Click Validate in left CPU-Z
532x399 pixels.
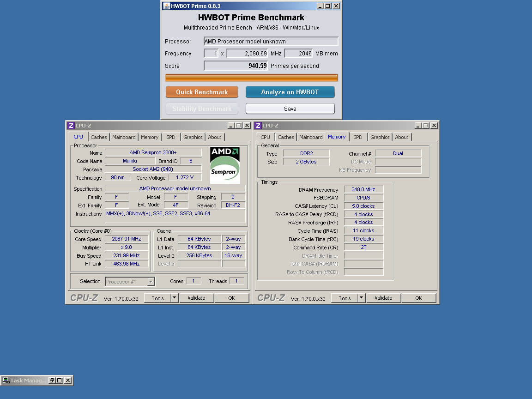pos(196,298)
